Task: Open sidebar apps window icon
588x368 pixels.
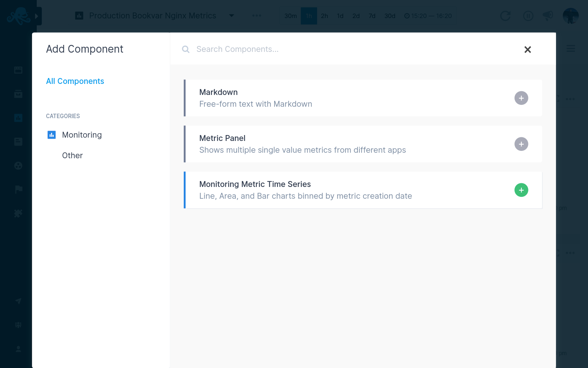Action: tap(18, 70)
